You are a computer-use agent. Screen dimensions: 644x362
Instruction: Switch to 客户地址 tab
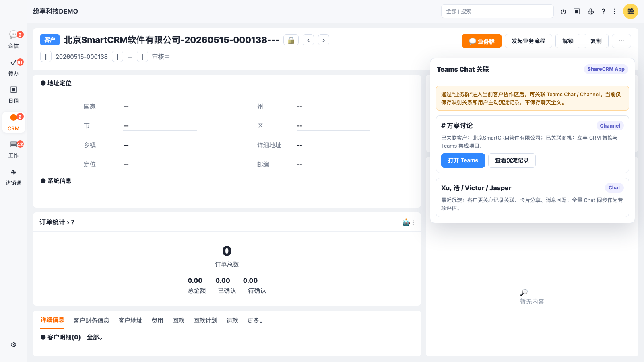(x=130, y=321)
